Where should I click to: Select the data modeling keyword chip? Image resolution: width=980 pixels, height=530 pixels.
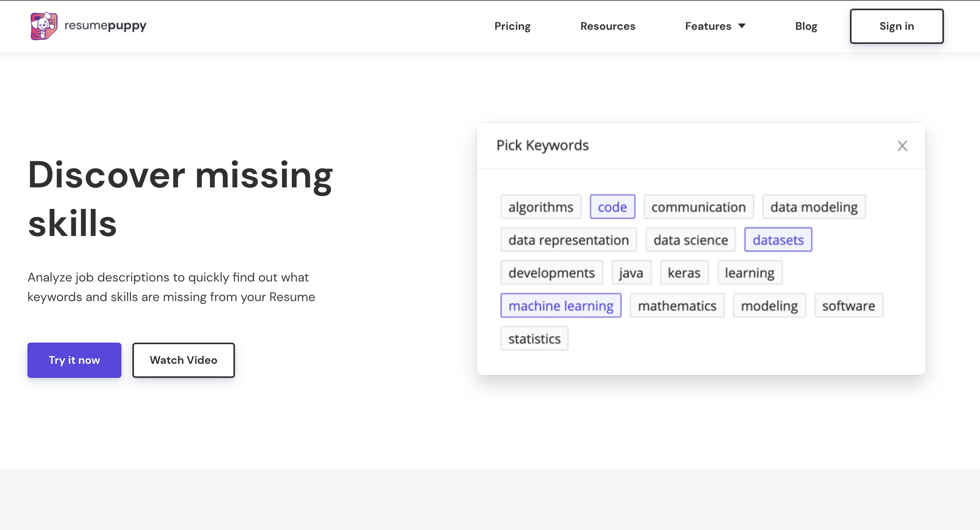[814, 207]
